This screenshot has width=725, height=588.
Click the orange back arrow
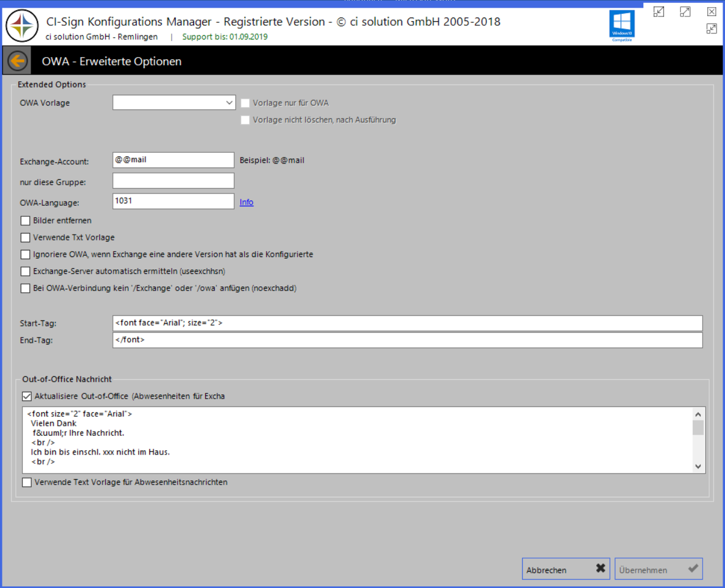click(x=16, y=61)
